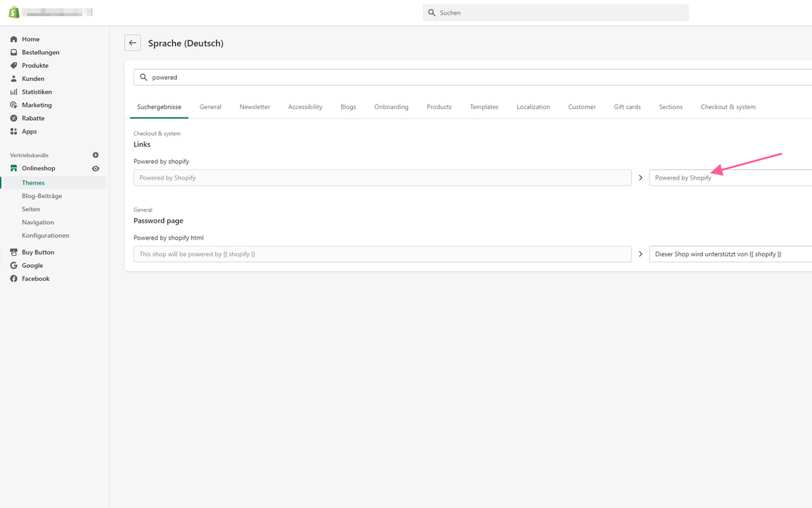Click the Buy Button icon

pyautogui.click(x=14, y=252)
